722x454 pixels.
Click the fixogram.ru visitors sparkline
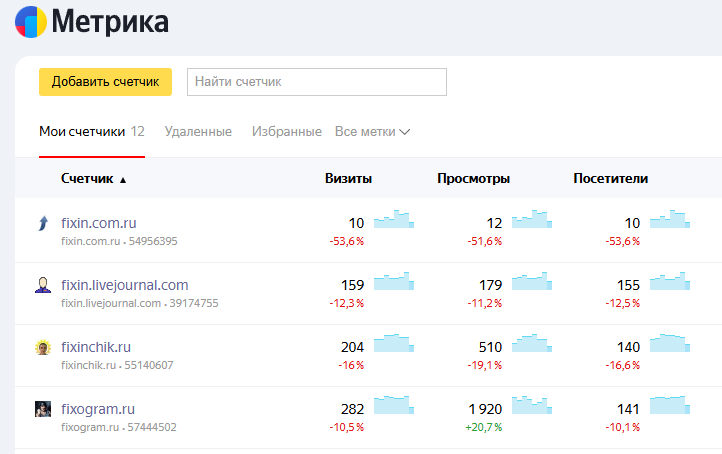[670, 405]
